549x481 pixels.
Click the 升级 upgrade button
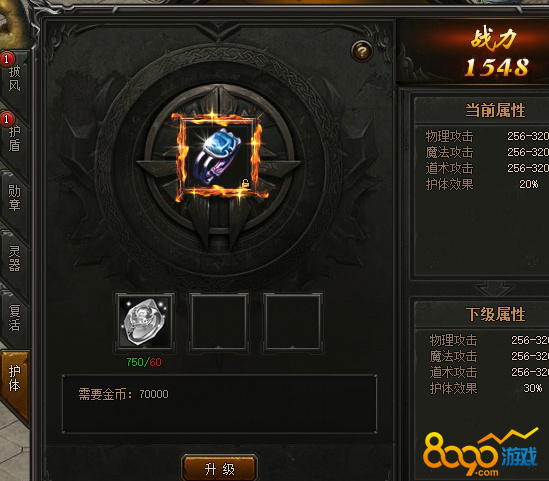(x=220, y=468)
